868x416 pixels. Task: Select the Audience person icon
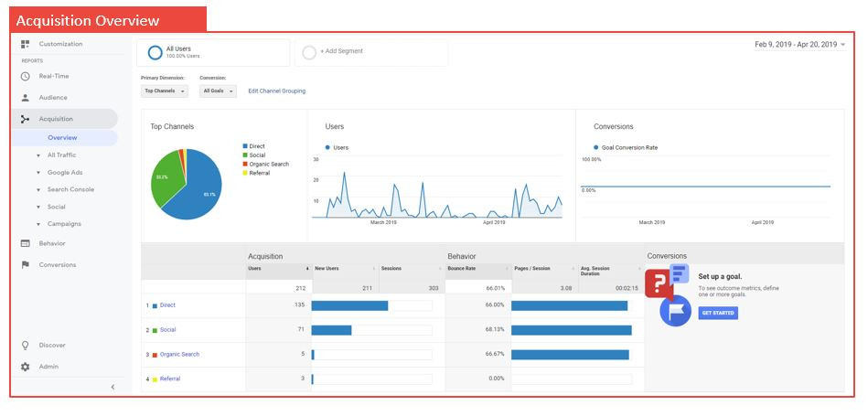pos(25,98)
